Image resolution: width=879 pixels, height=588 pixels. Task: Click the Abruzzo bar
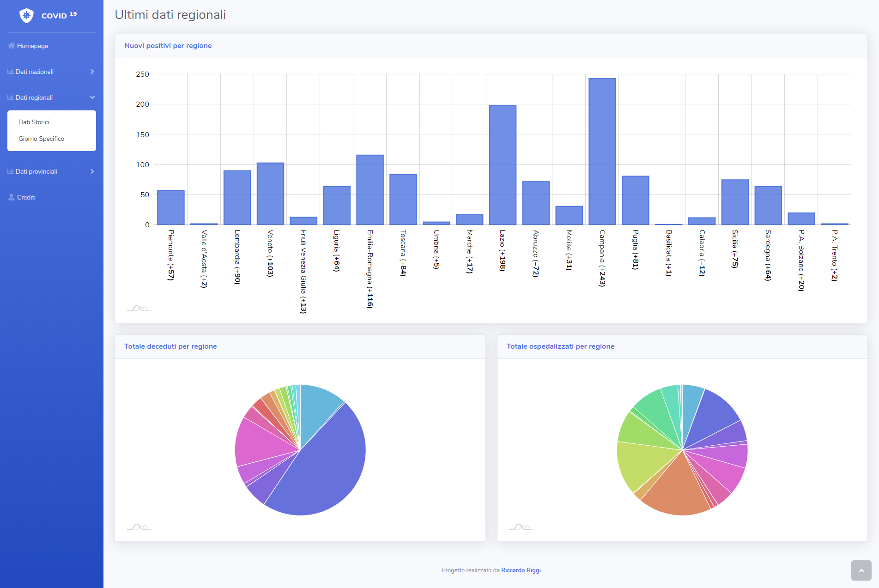[536, 203]
